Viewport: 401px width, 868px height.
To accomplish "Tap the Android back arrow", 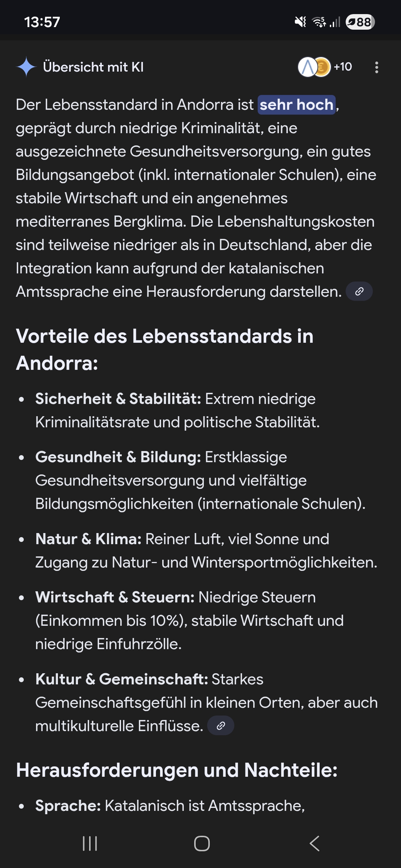I will [314, 843].
